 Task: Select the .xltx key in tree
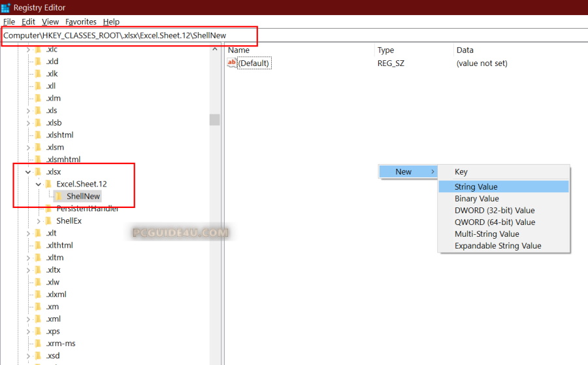[x=55, y=269]
